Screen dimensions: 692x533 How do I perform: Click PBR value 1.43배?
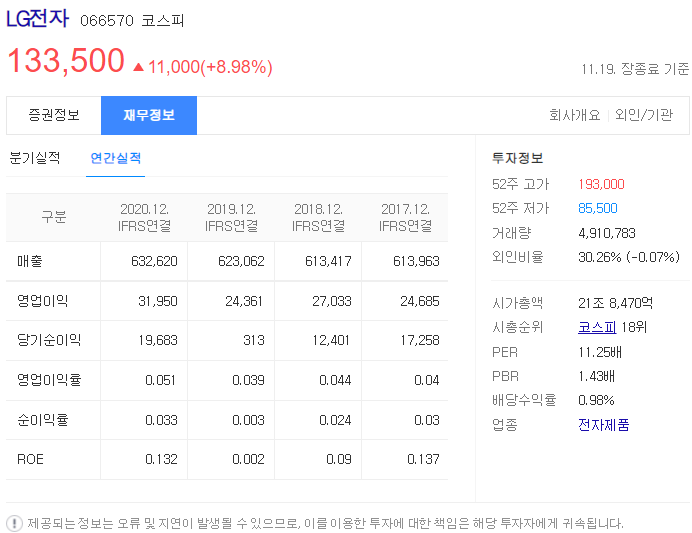pyautogui.click(x=596, y=376)
